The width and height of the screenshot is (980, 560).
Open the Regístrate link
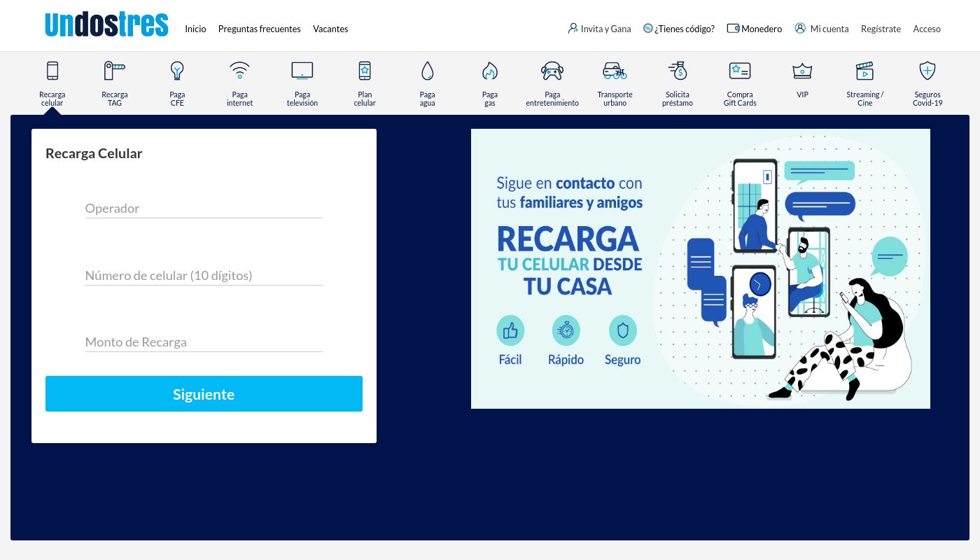881,29
